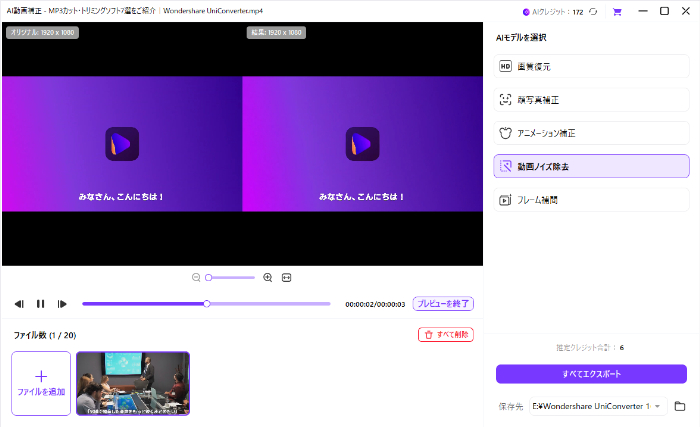Choose the アニメーション補正 model

590,133
